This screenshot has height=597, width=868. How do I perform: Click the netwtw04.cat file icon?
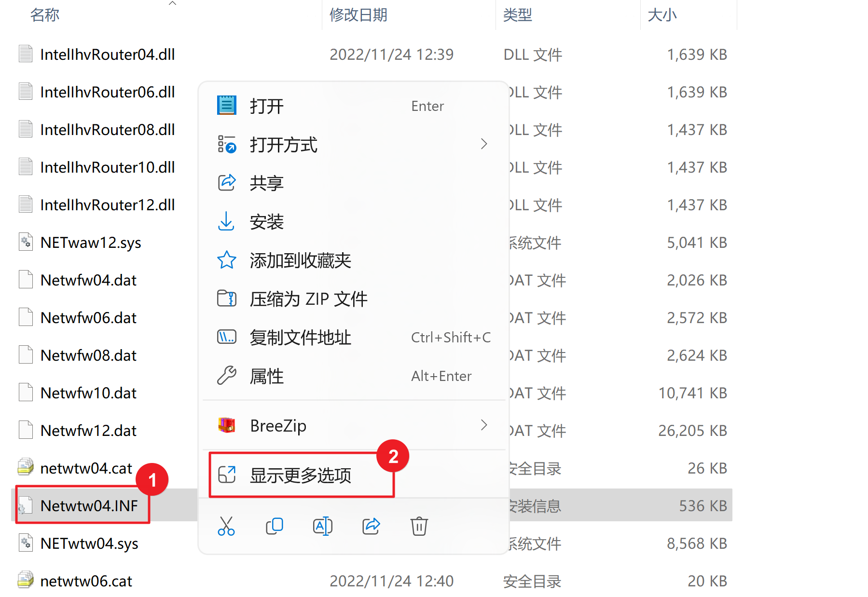click(x=26, y=468)
